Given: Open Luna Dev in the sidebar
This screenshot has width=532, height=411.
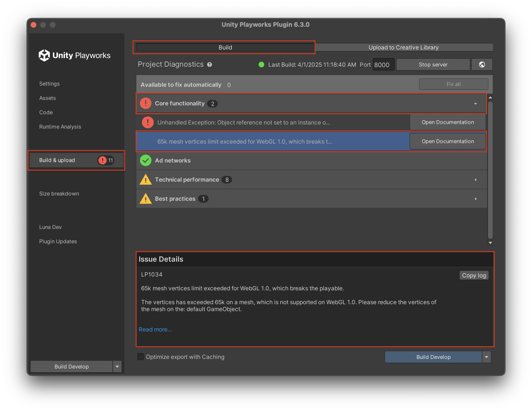Looking at the screenshot, I should (50, 227).
